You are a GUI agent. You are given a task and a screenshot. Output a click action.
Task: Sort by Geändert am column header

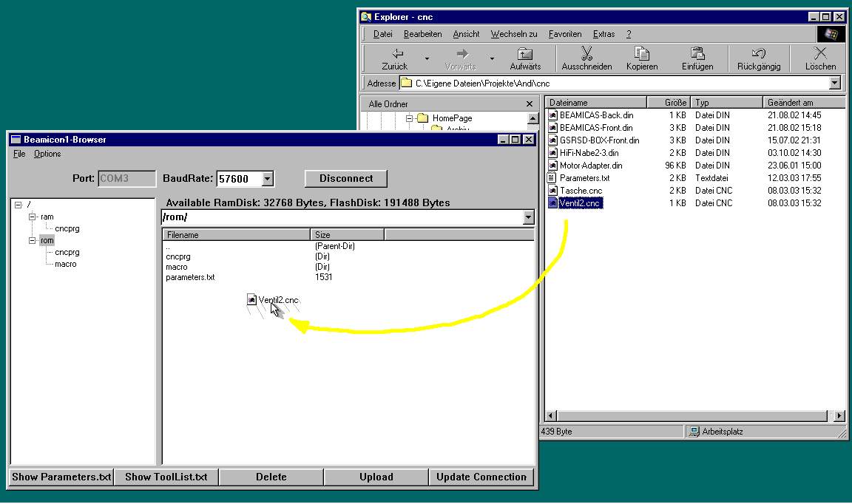pyautogui.click(x=804, y=103)
